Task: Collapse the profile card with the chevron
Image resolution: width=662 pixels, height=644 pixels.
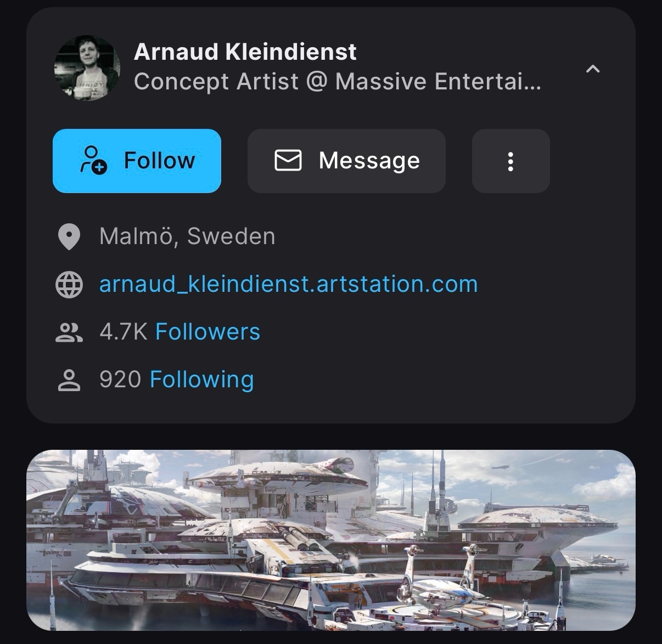Action: point(593,69)
